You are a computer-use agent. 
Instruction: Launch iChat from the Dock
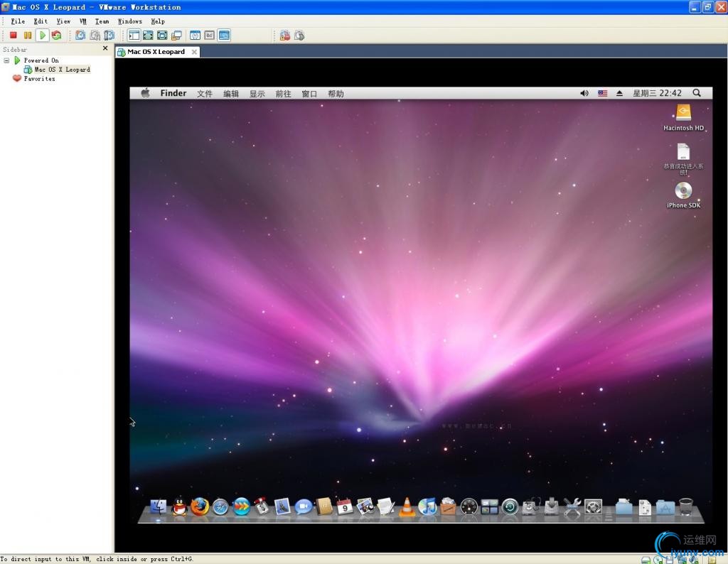tap(303, 507)
